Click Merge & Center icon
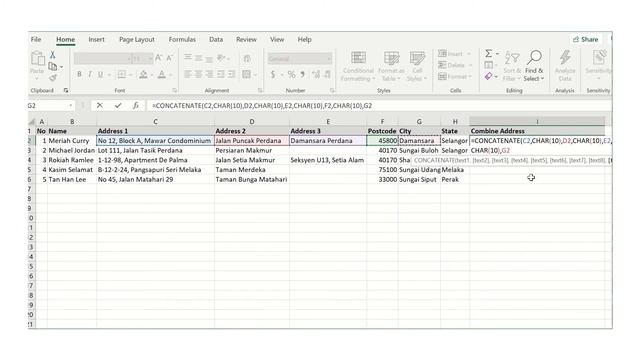The image size is (640, 360). pos(247,74)
